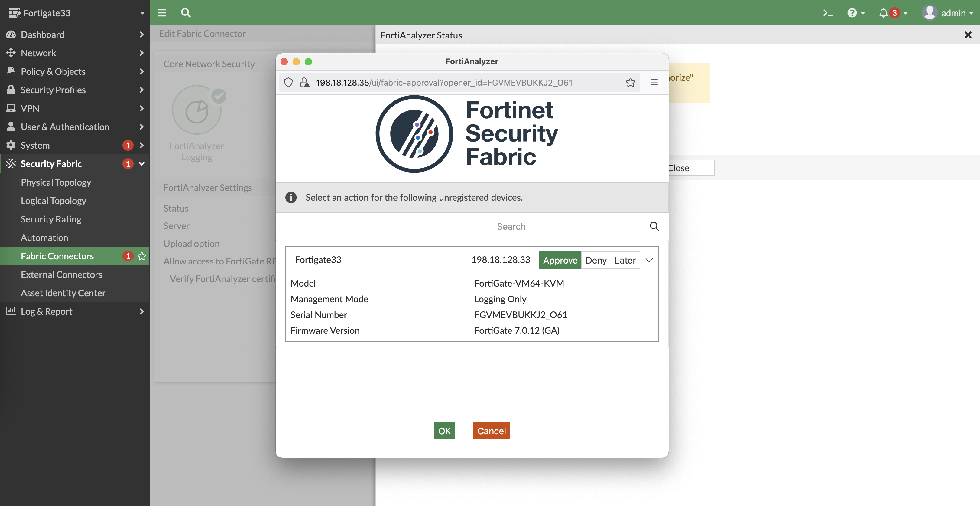This screenshot has width=980, height=506.
Task: Click the notifications bell icon
Action: tap(883, 13)
